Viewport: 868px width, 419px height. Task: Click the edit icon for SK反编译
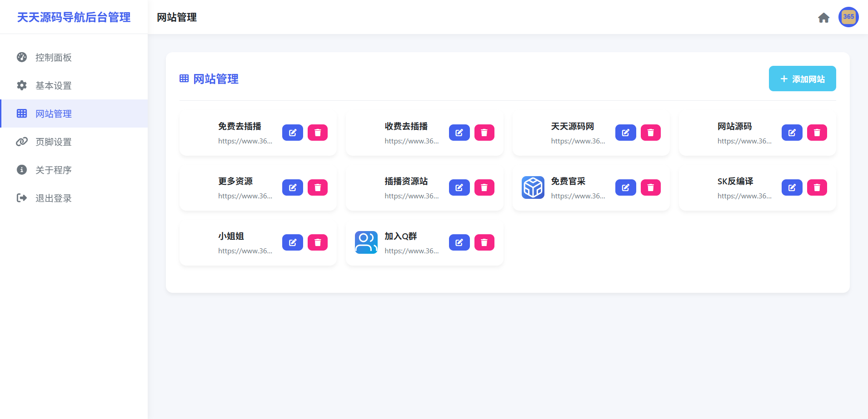792,187
